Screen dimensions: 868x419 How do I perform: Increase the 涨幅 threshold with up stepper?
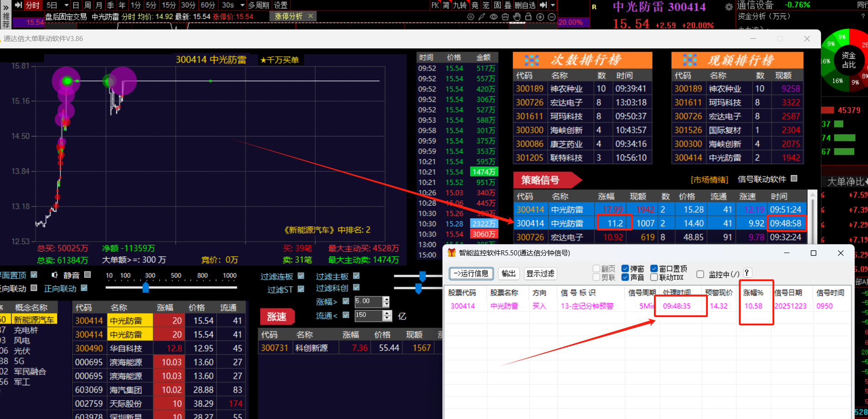[386, 299]
